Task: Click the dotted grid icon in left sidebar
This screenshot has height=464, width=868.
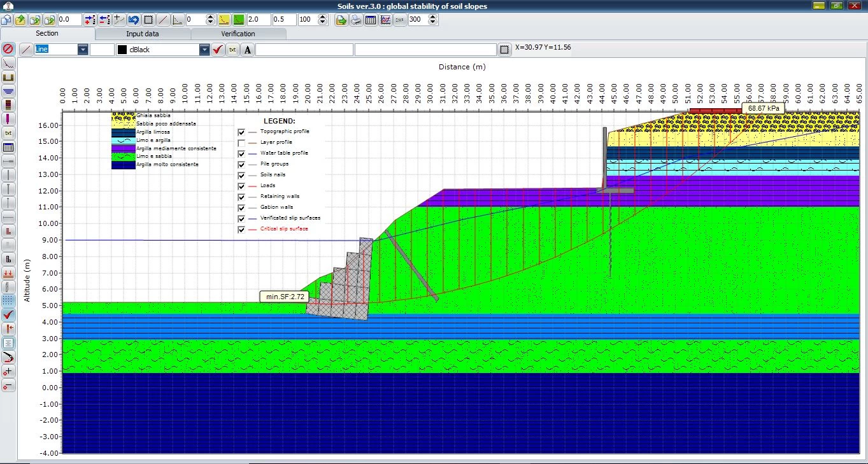Action: tap(8, 300)
